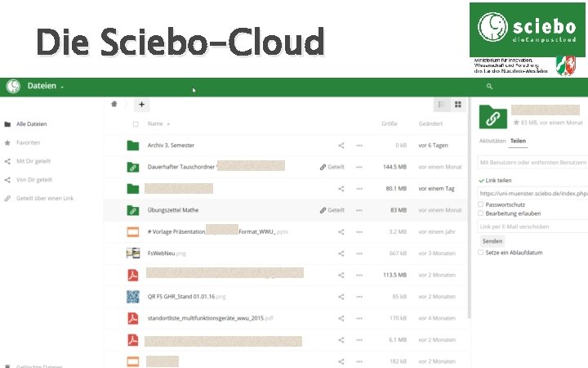Enable Setze ein Ablaufdatum checkbox
This screenshot has height=368, width=588.
[480, 253]
